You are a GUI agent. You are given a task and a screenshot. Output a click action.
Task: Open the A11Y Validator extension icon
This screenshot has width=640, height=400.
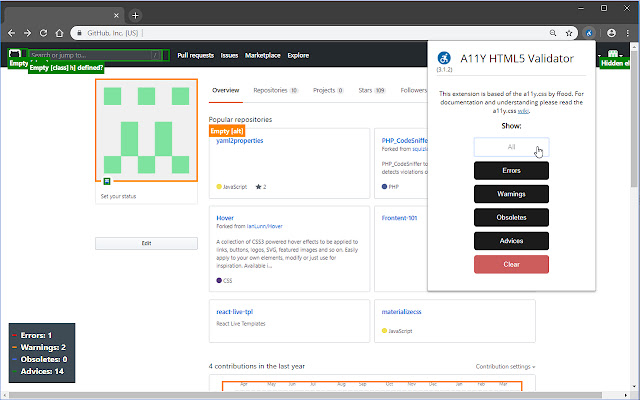pos(589,33)
